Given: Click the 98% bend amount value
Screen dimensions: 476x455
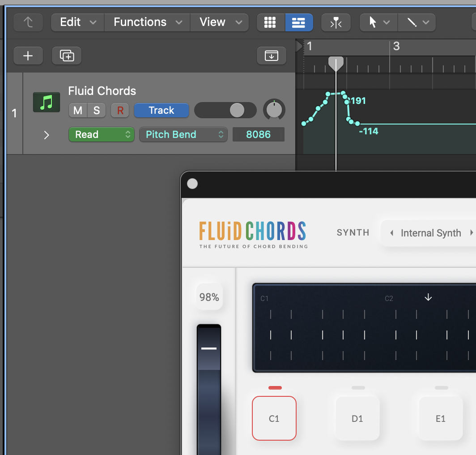Looking at the screenshot, I should 209,297.
